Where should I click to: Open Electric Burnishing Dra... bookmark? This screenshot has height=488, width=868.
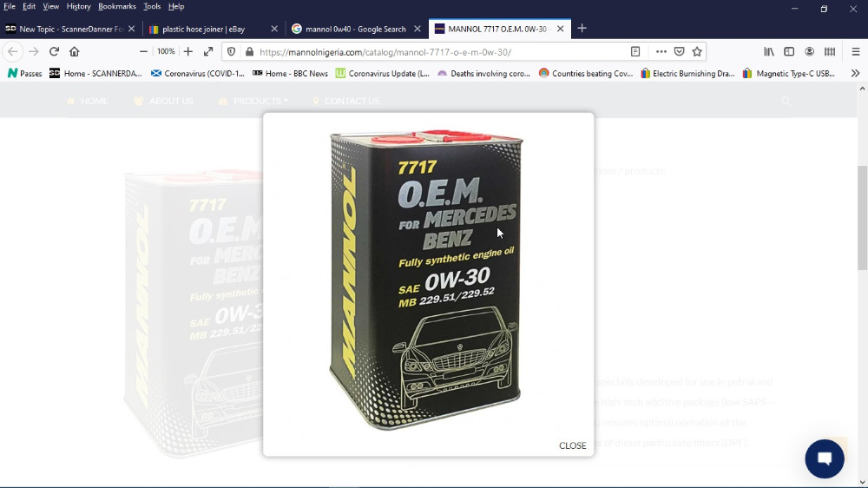point(687,73)
